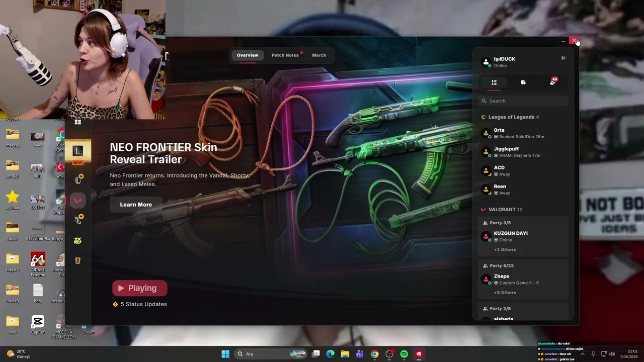644x362 pixels.
Task: Show the friends list tab icon
Action: pyautogui.click(x=494, y=82)
